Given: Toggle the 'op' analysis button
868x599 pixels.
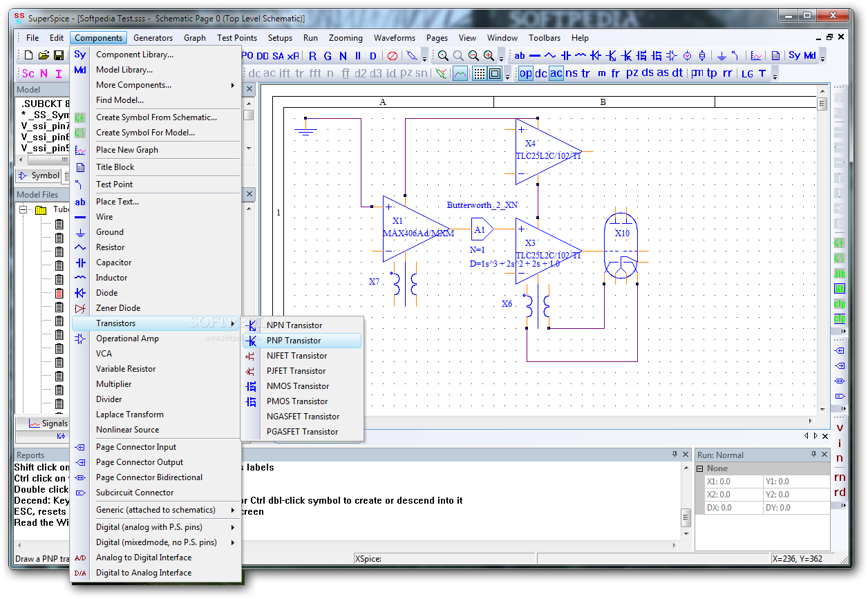Looking at the screenshot, I should click(x=526, y=73).
